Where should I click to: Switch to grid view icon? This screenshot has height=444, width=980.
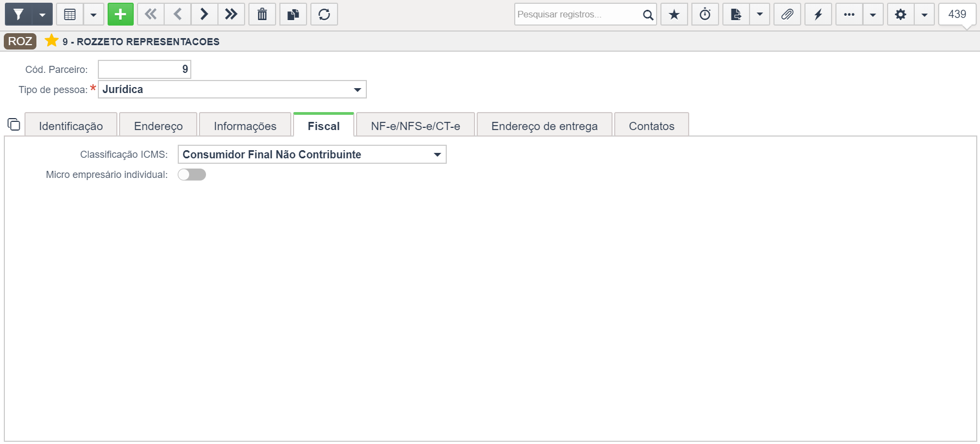70,14
